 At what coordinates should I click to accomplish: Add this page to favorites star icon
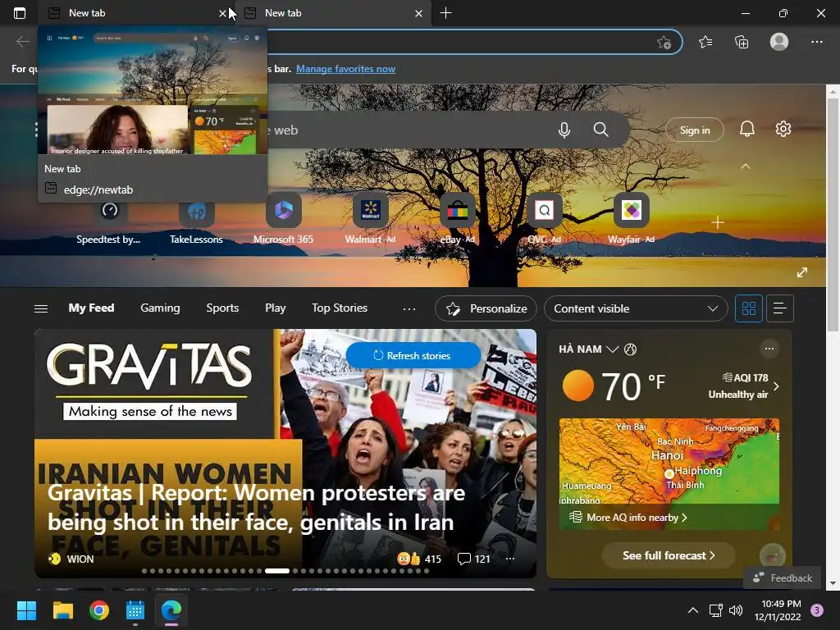(664, 42)
